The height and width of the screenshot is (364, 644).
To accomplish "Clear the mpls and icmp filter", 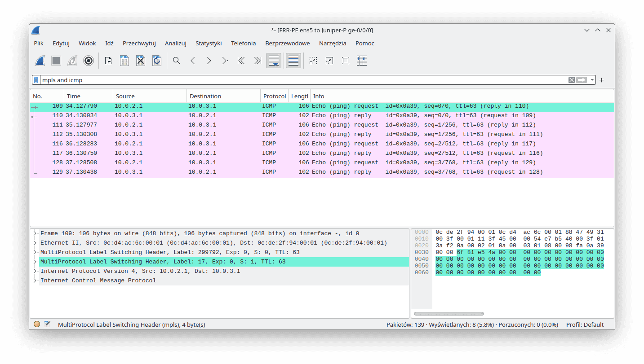I will (571, 79).
